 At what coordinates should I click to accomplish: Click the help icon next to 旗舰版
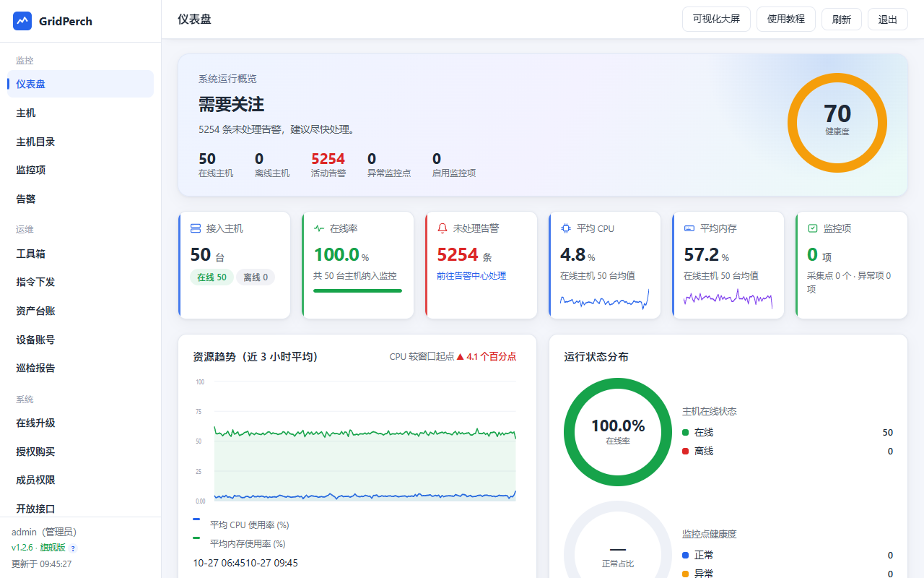pyautogui.click(x=73, y=548)
